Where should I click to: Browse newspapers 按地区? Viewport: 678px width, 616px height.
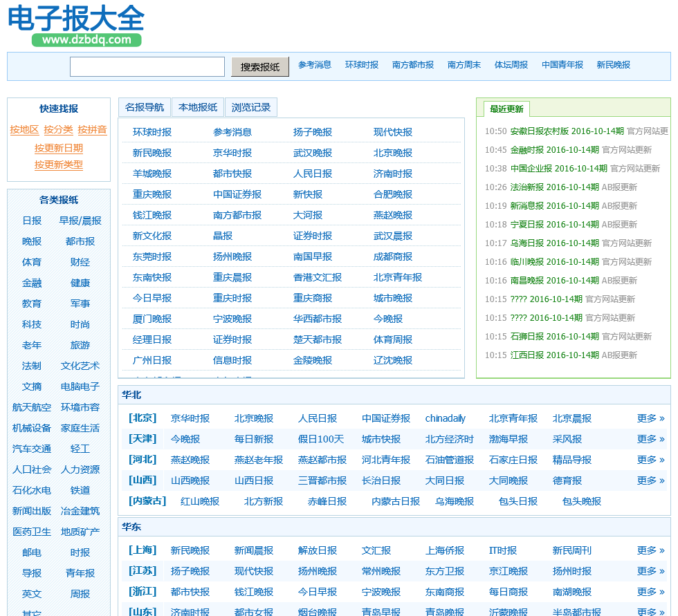point(24,129)
